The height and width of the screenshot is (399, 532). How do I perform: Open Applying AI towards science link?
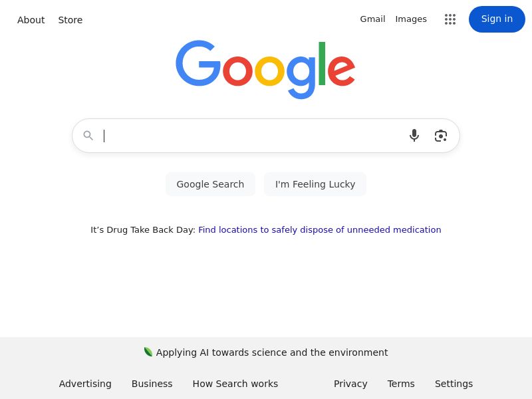272,352
